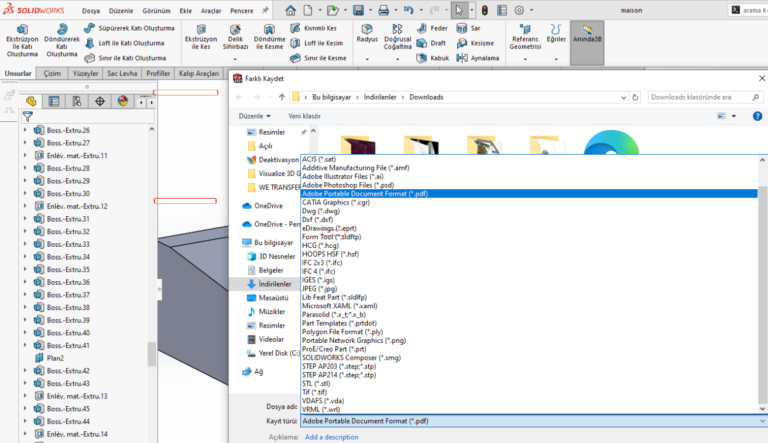Image resolution: width=768 pixels, height=443 pixels.
Task: Click the Yeni klasör button
Action: [305, 116]
